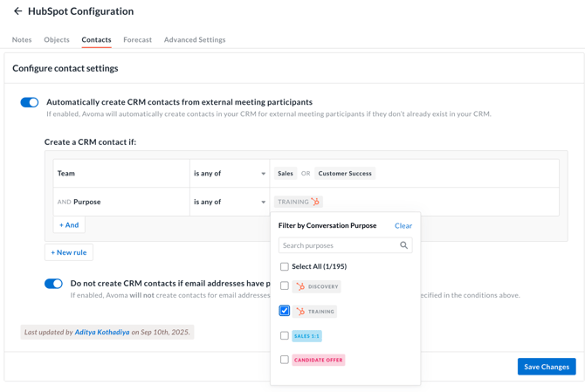The height and width of the screenshot is (392, 585).
Task: Open the Team row 'is any of' dropdown
Action: [x=229, y=174]
